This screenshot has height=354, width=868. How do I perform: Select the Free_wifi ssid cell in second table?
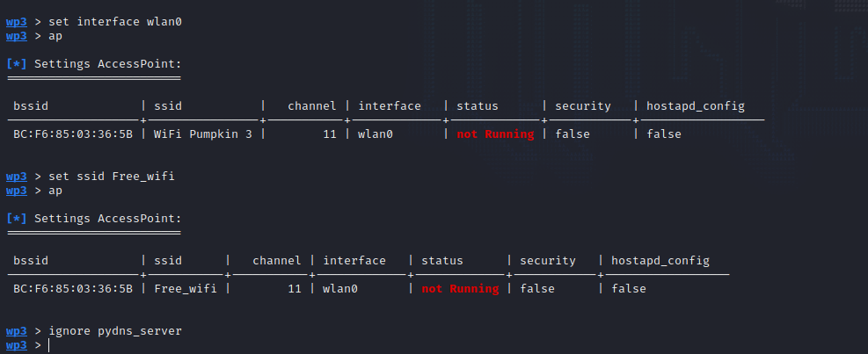(x=186, y=289)
